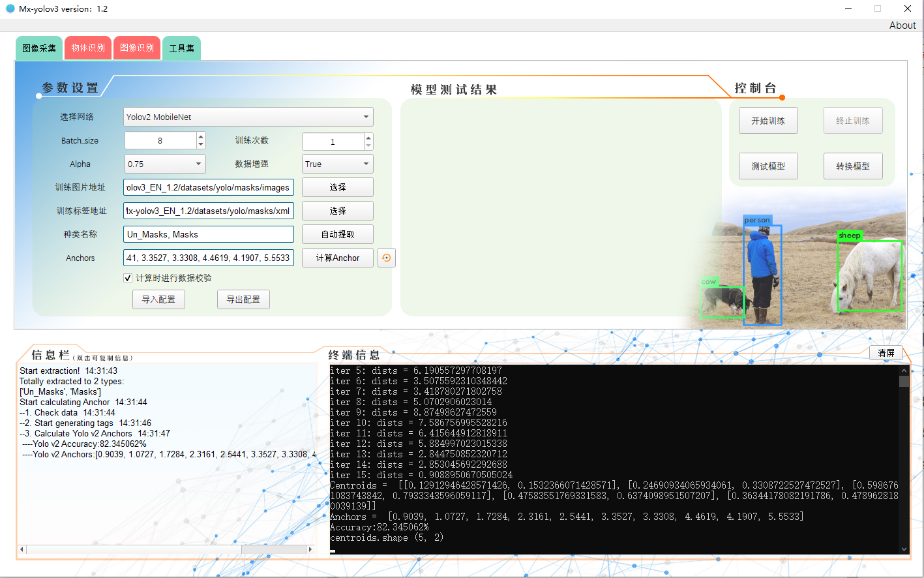Click the info panel scroll right arrow
The image size is (924, 578).
[310, 549]
